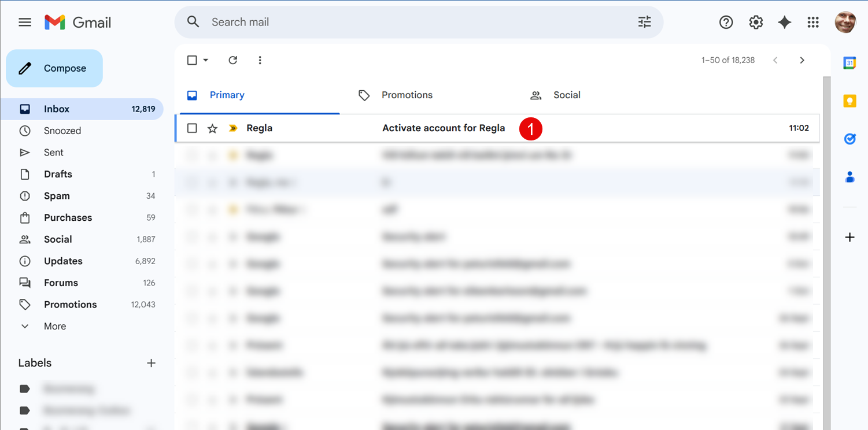Switch to the Social tab

[566, 95]
